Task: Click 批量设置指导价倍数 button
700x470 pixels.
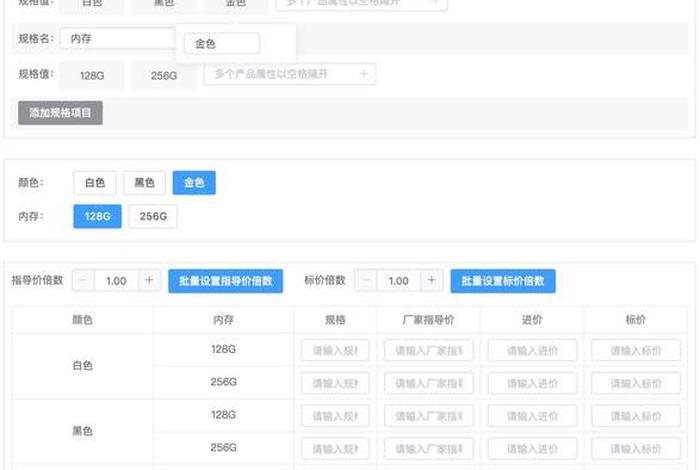Action: tap(225, 281)
